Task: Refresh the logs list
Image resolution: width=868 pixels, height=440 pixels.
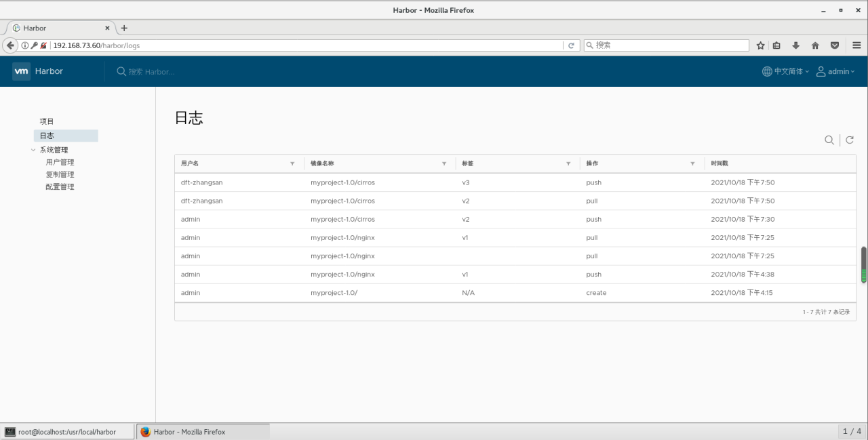Action: (849, 140)
